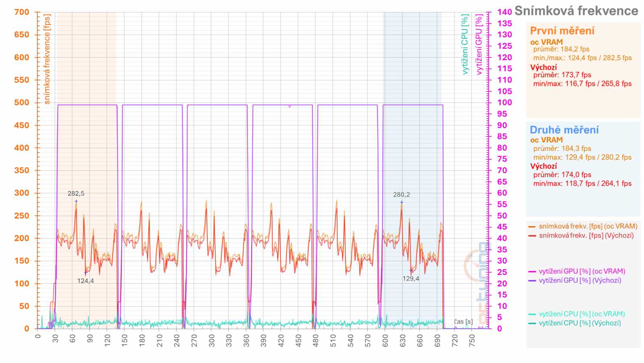The image size is (644, 363).
Task: Select the průměr: 184,2 fps value
Action: click(x=561, y=49)
